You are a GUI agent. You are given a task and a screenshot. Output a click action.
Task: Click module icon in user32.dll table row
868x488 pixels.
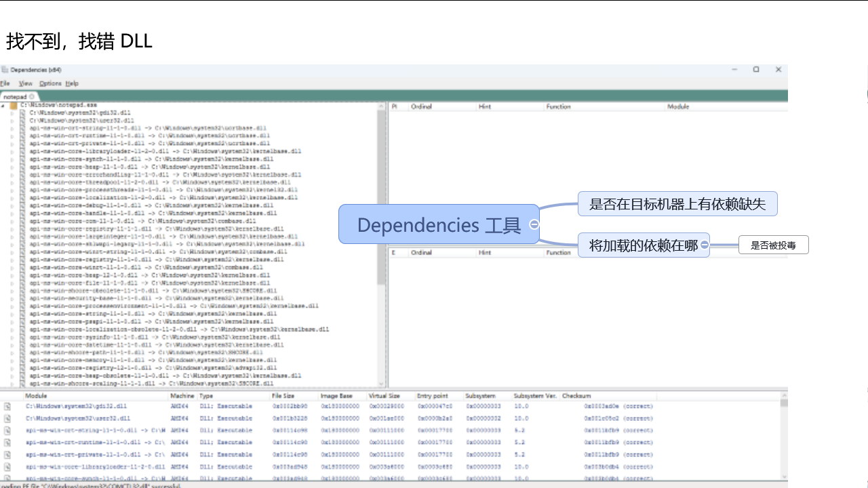[7, 419]
